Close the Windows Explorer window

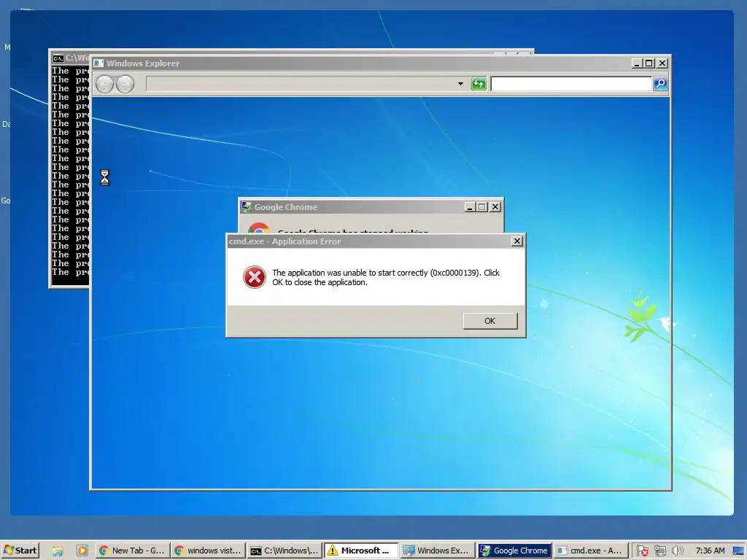coord(662,63)
